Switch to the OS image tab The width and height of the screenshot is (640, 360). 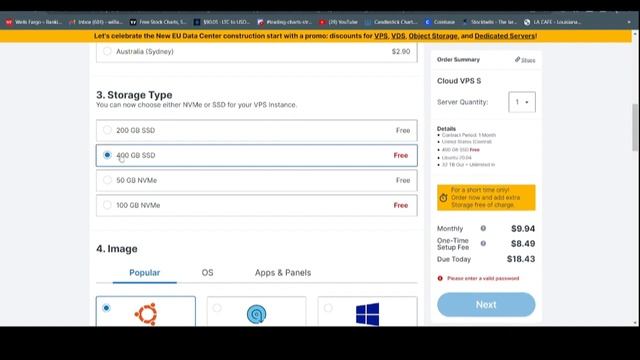[207, 272]
